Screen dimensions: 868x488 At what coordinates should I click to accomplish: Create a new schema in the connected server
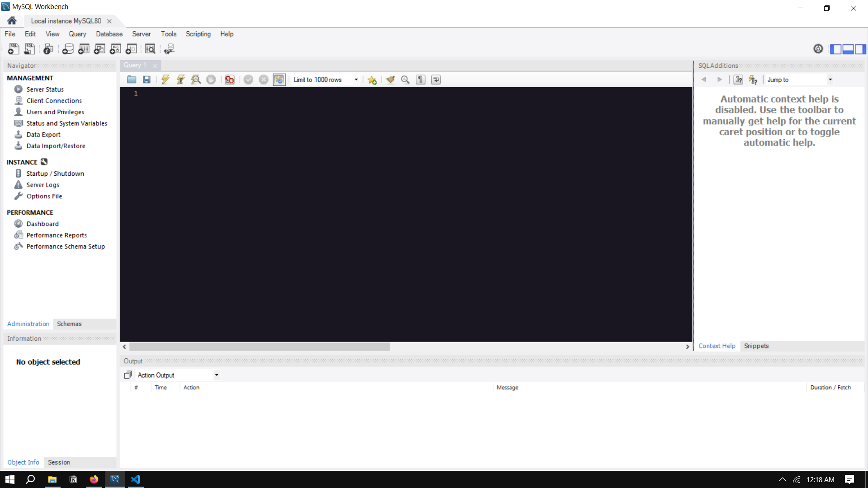click(67, 49)
